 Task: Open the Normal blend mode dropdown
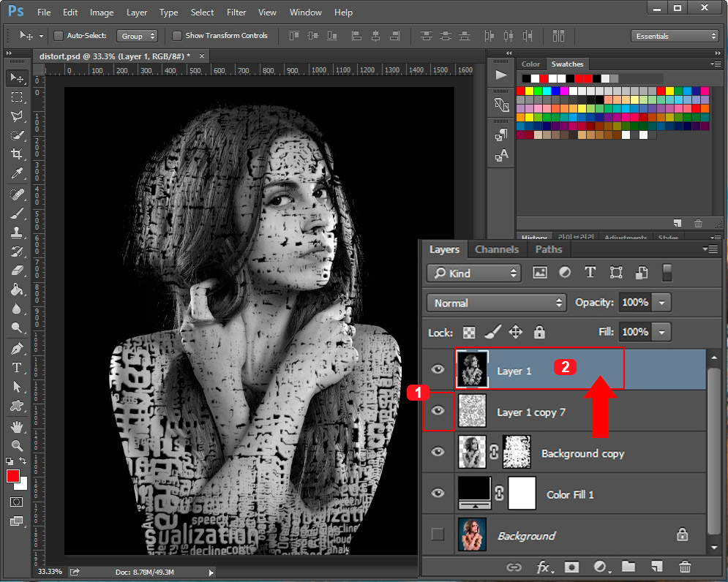click(x=496, y=303)
